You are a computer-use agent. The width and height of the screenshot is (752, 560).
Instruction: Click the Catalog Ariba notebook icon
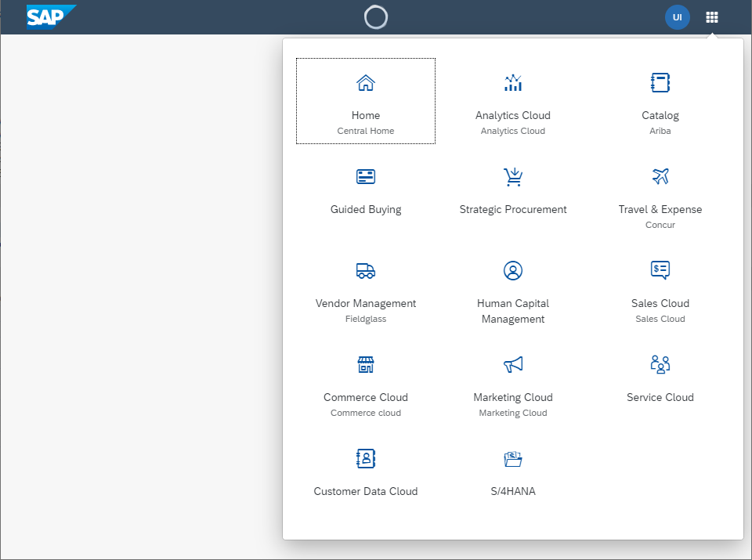click(660, 83)
